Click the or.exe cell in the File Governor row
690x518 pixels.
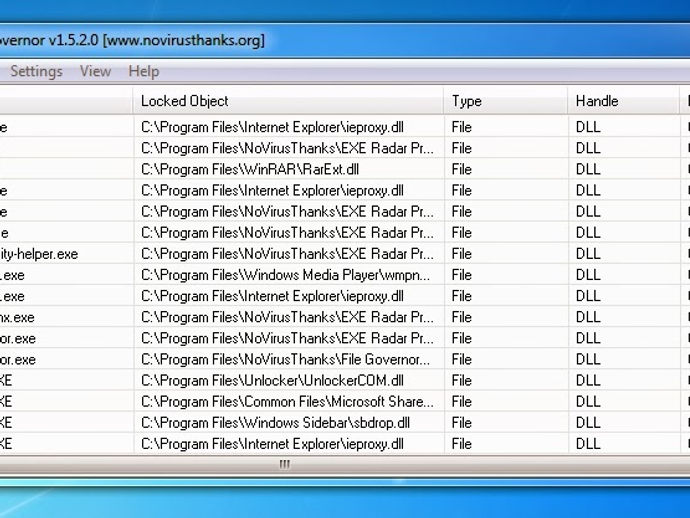18,360
